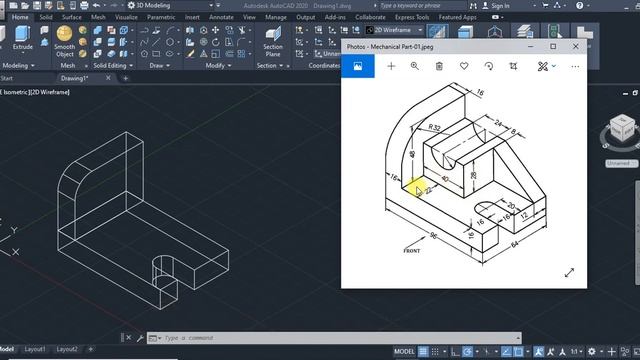Click the solid Union icon
Viewport: 640px width, 360px height.
(x=98, y=30)
